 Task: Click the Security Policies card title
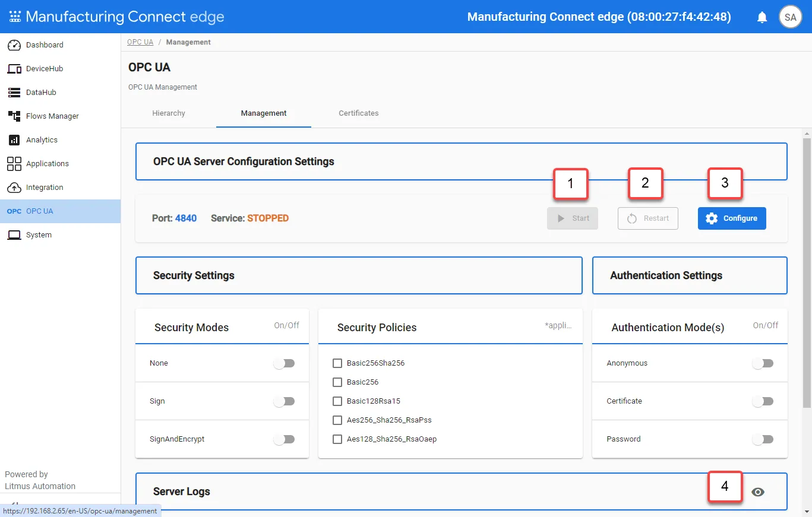(377, 328)
